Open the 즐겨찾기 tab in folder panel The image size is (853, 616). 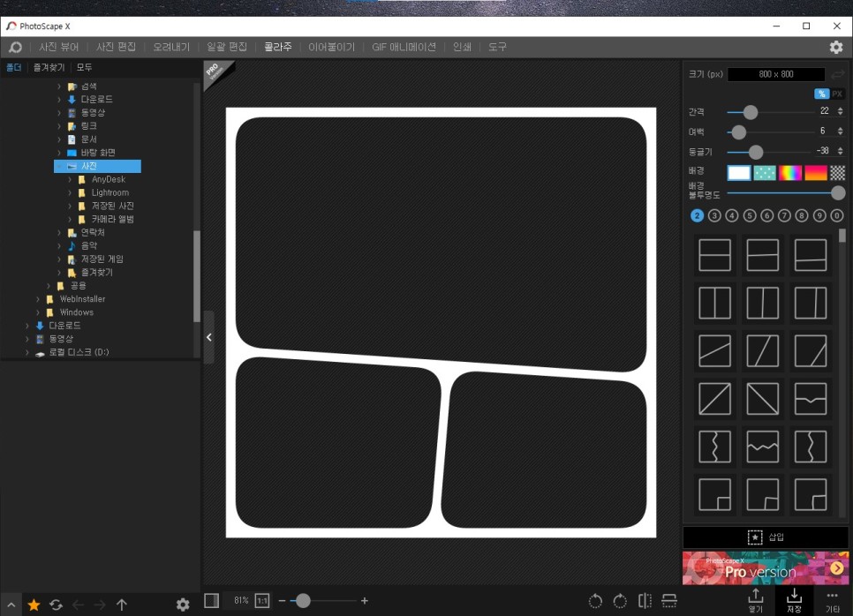click(x=49, y=67)
